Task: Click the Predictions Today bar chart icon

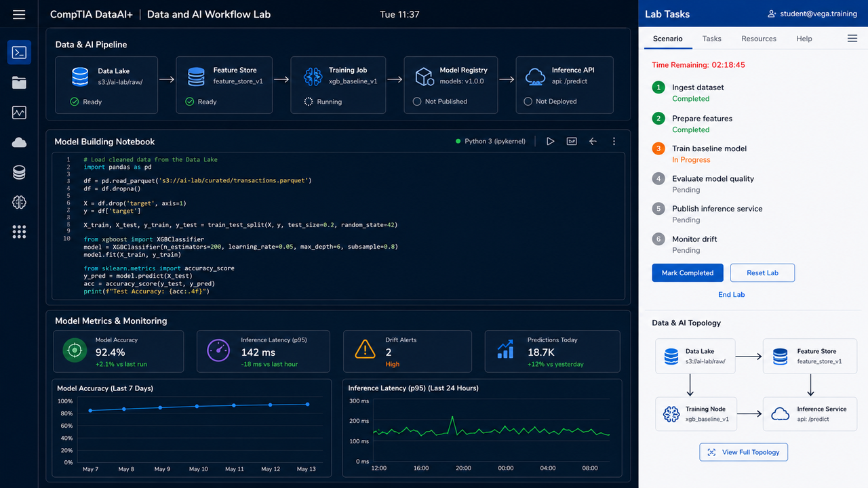Action: pyautogui.click(x=506, y=349)
